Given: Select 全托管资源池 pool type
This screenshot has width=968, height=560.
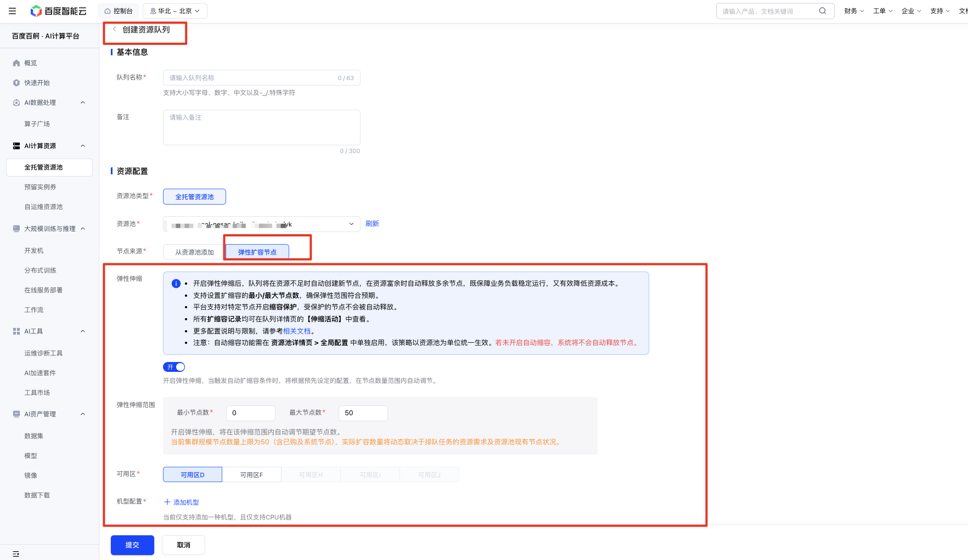Looking at the screenshot, I should [194, 197].
